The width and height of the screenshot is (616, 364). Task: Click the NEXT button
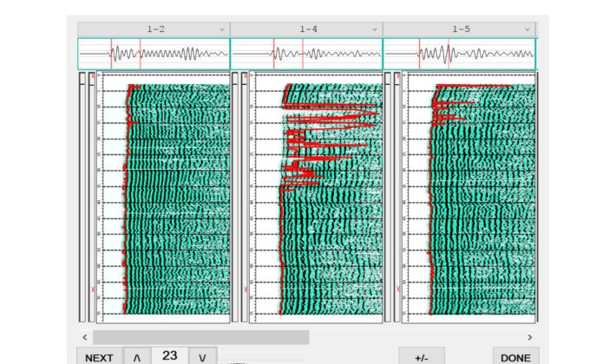tap(99, 356)
